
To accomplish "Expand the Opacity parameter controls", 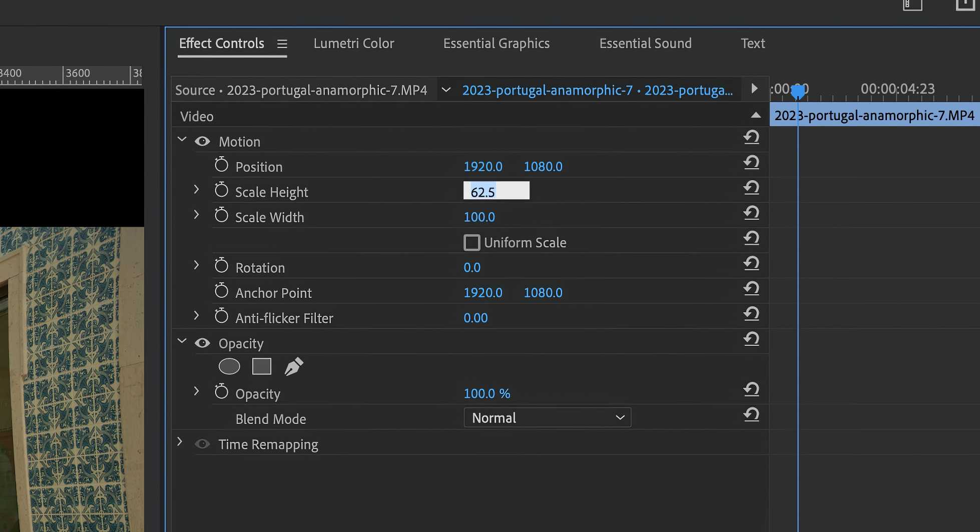I will 196,391.
